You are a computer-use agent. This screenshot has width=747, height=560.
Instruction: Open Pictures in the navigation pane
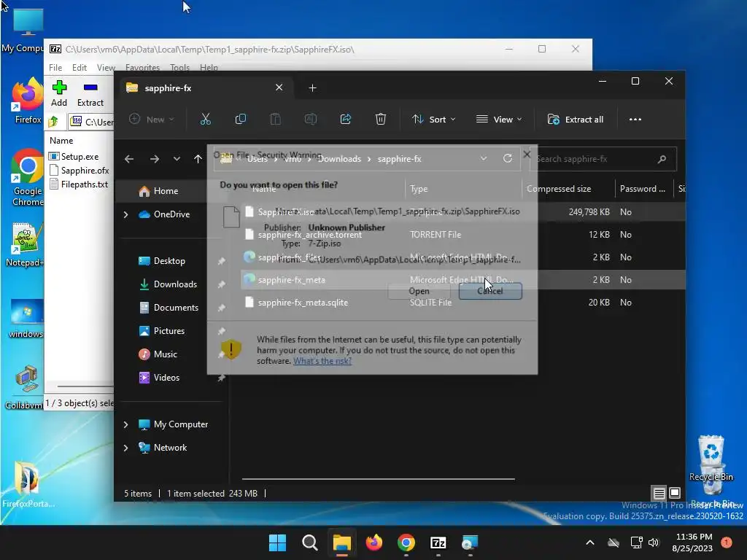[169, 331]
